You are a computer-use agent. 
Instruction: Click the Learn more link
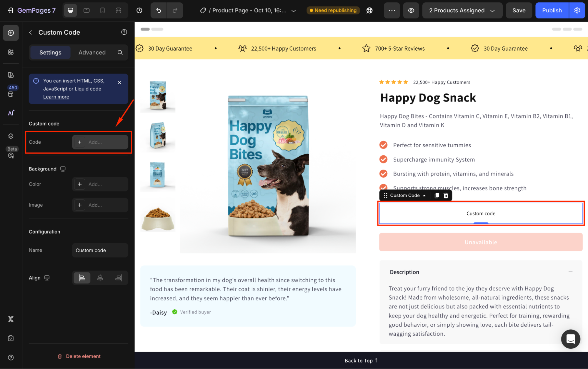(56, 97)
